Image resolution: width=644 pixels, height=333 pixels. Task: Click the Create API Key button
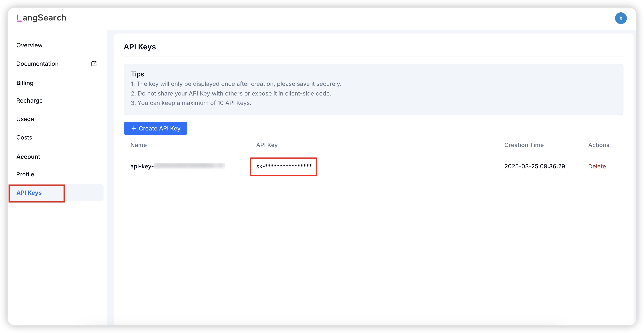156,128
